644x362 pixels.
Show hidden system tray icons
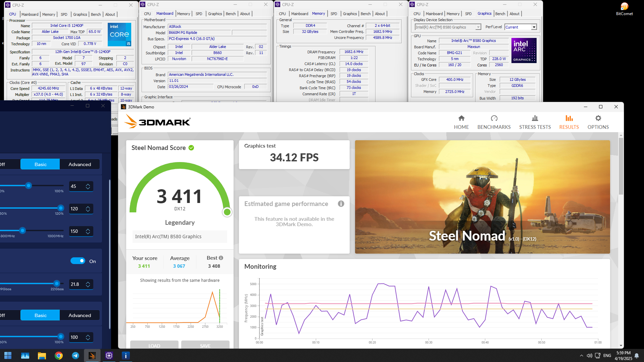(581, 356)
